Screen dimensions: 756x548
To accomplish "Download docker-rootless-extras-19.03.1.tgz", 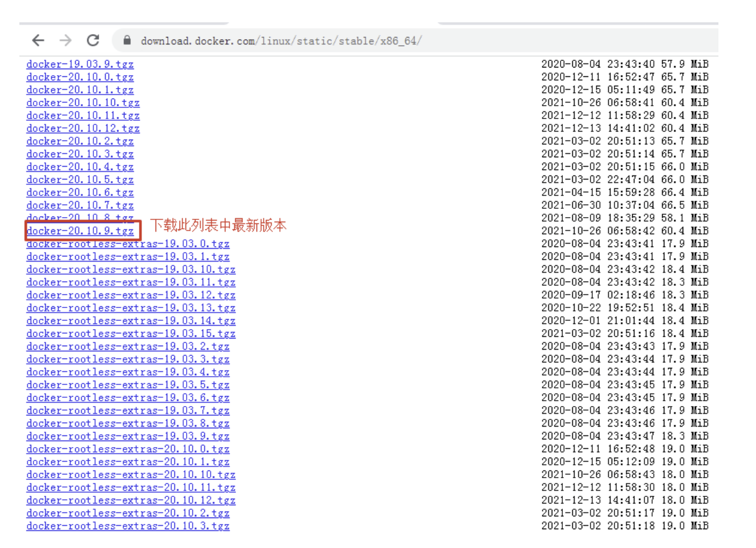I will (128, 257).
